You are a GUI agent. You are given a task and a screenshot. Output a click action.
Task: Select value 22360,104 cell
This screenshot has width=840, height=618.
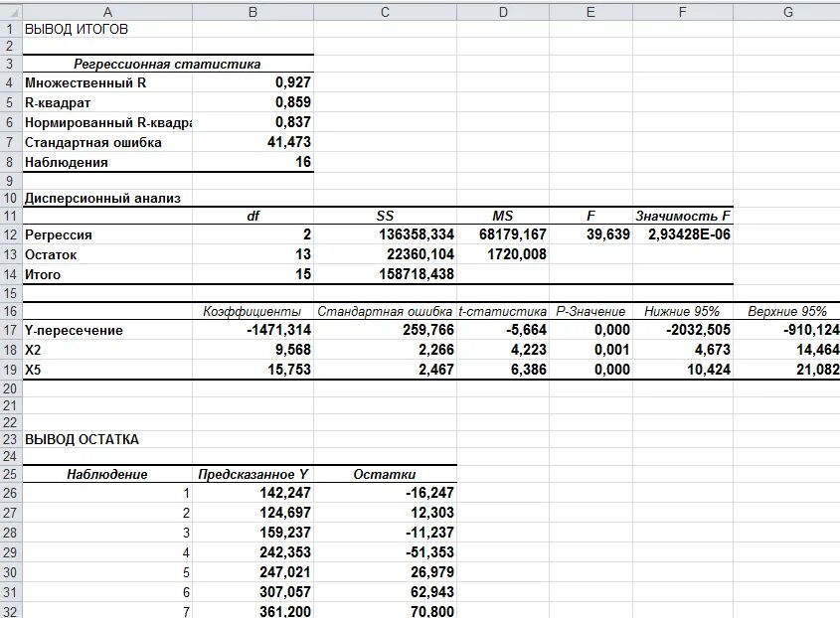(385, 254)
